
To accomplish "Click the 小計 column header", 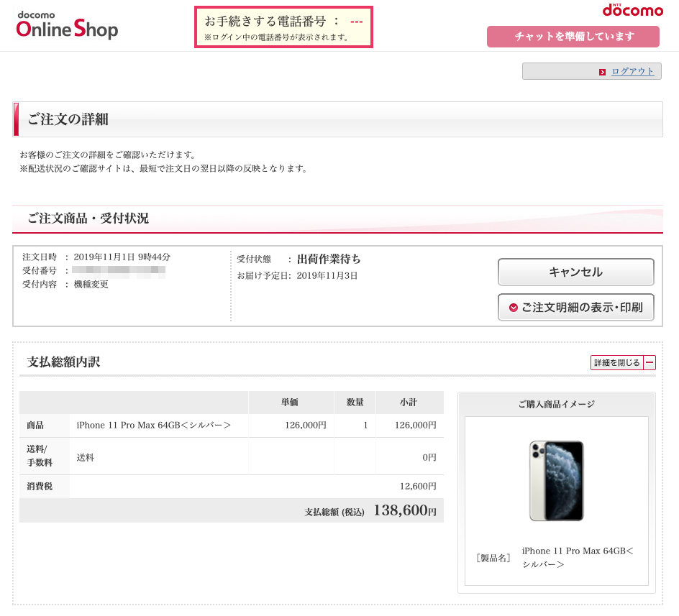I will (x=409, y=402).
